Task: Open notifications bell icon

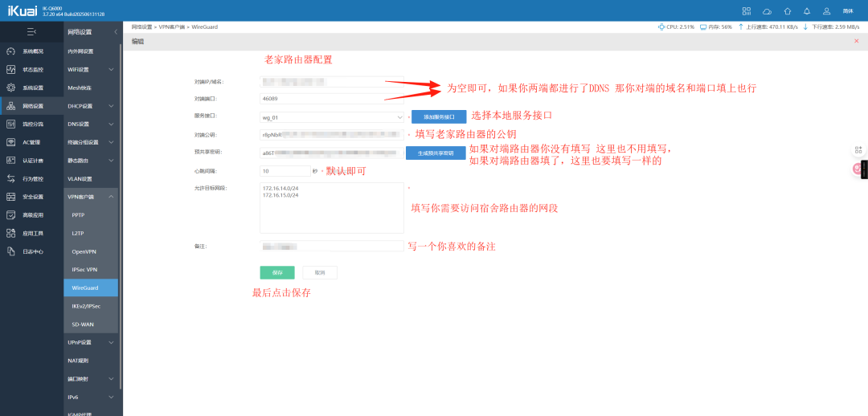Action: coord(807,11)
